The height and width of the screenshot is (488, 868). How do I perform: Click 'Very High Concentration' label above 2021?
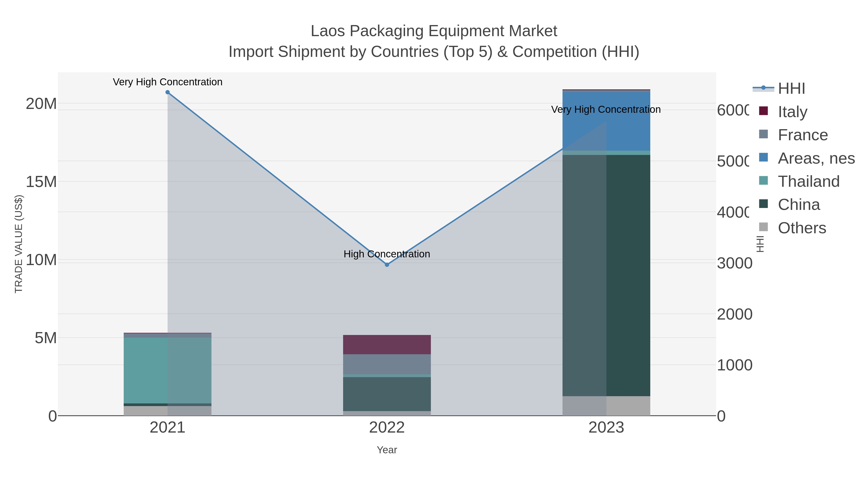168,82
